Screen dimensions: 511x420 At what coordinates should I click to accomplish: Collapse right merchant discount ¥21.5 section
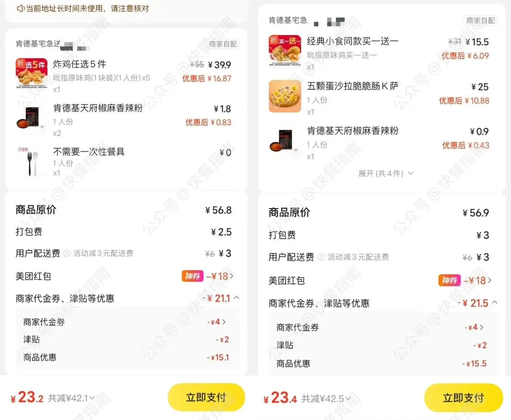point(495,302)
